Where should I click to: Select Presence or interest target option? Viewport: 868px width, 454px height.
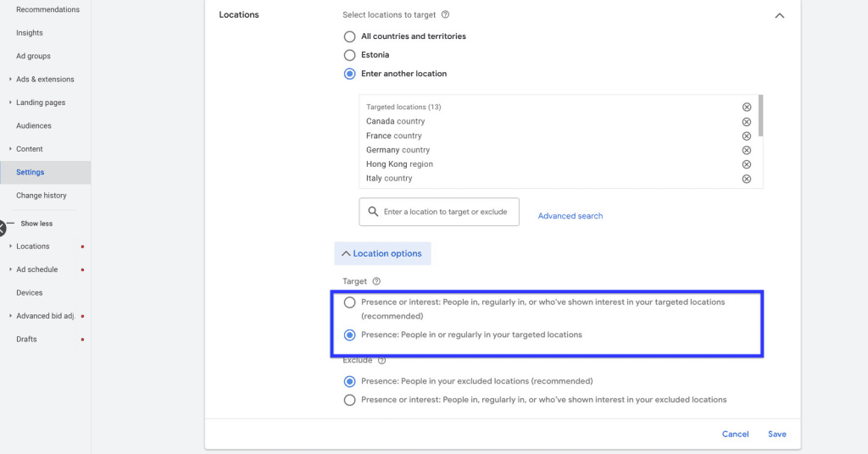click(x=349, y=302)
